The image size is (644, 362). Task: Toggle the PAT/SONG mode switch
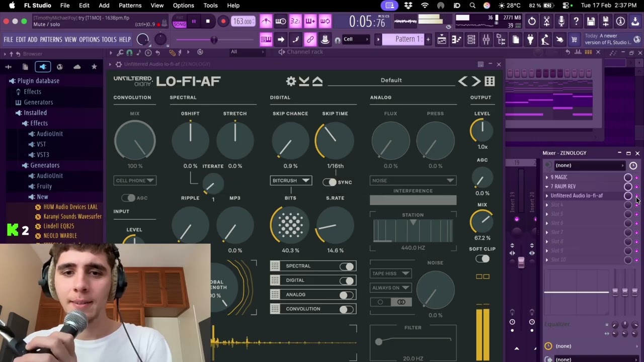pyautogui.click(x=179, y=22)
